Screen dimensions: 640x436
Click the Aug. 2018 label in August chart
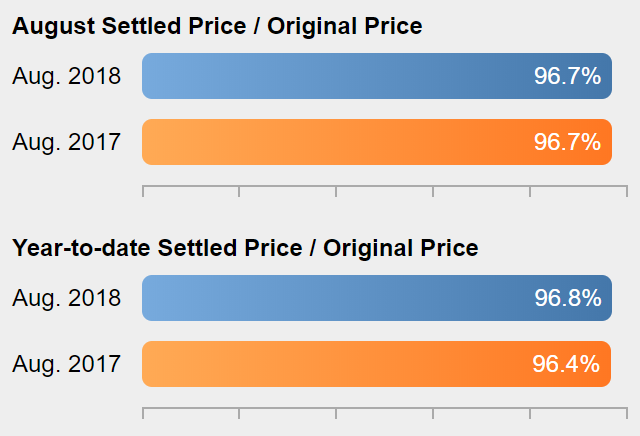pyautogui.click(x=67, y=76)
